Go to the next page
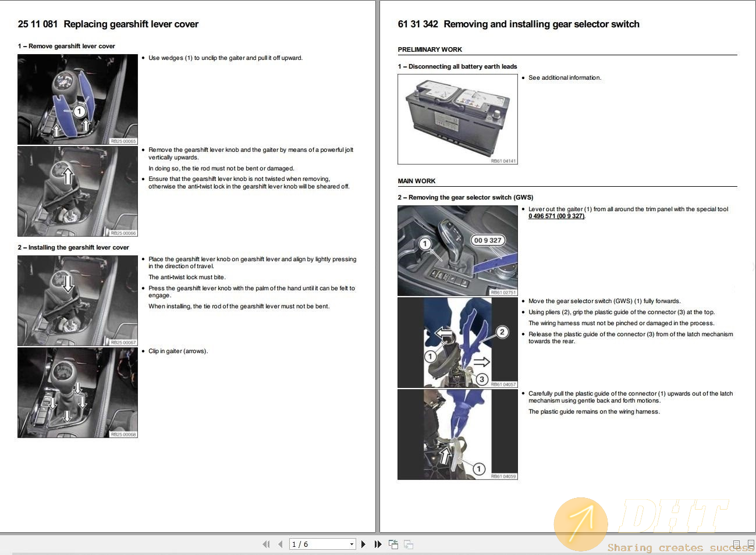756x555 pixels. click(x=363, y=544)
